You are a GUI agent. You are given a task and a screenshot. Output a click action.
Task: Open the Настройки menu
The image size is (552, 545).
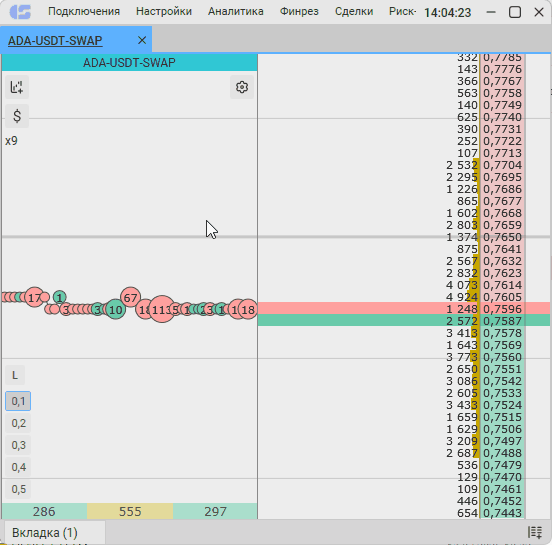click(164, 12)
